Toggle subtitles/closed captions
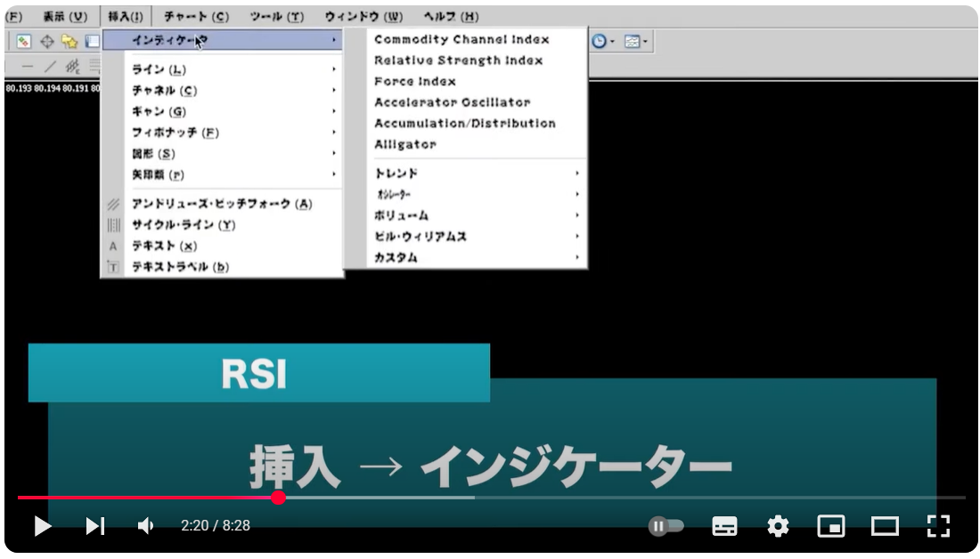Image resolution: width=980 pixels, height=559 pixels. point(724,526)
